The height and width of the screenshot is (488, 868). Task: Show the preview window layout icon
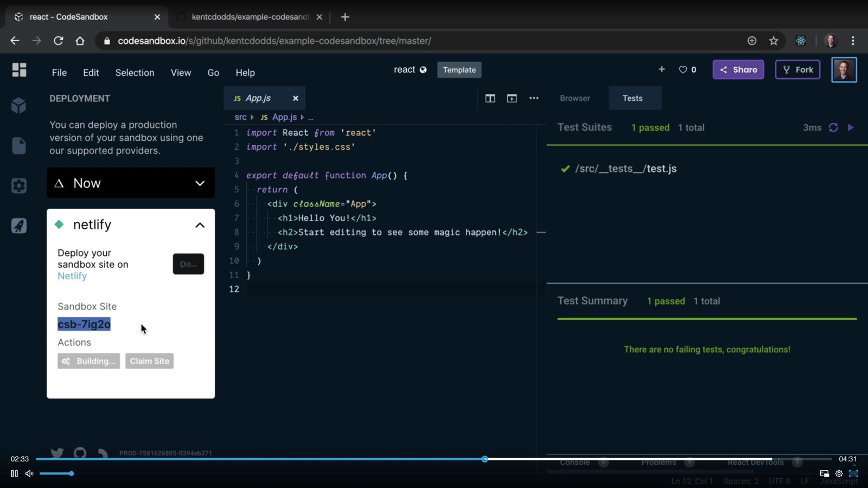pyautogui.click(x=512, y=98)
